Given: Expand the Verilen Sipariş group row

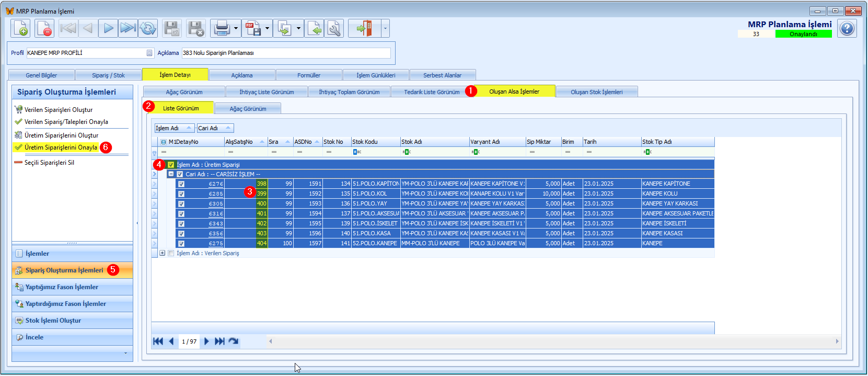Looking at the screenshot, I should click(x=163, y=253).
